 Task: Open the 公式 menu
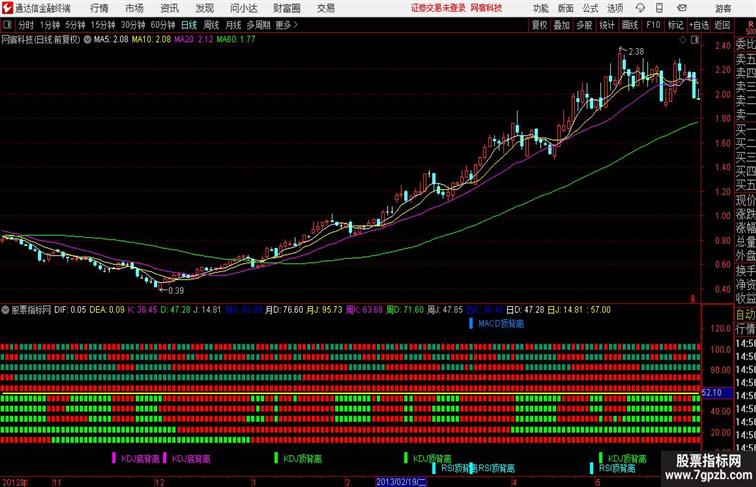590,8
